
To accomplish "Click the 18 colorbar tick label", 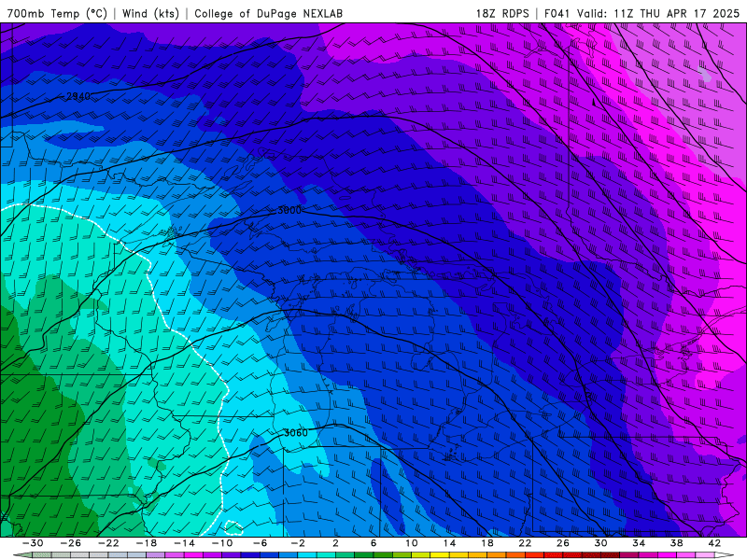I will (x=486, y=543).
